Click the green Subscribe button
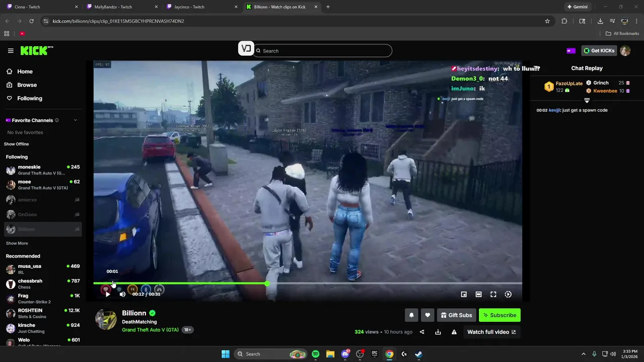Screen dimensions: 644x362 point(500,315)
